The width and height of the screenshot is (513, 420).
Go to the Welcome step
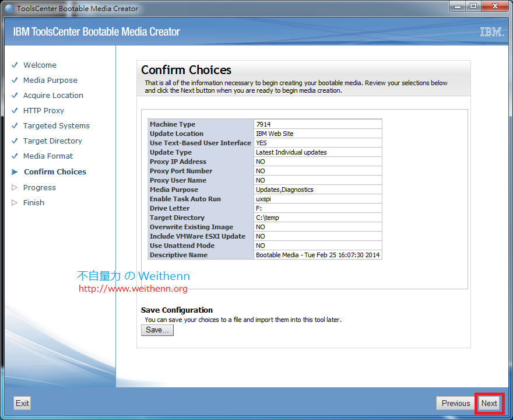40,65
